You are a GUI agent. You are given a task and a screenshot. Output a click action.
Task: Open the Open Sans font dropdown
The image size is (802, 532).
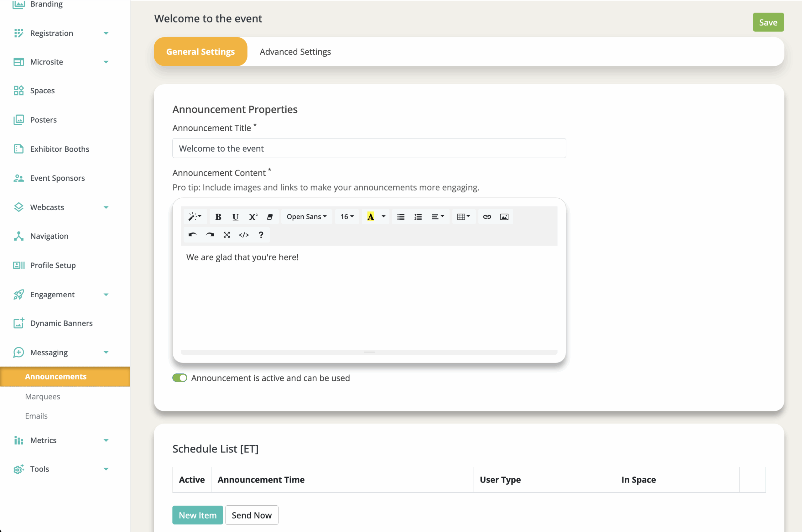(306, 217)
